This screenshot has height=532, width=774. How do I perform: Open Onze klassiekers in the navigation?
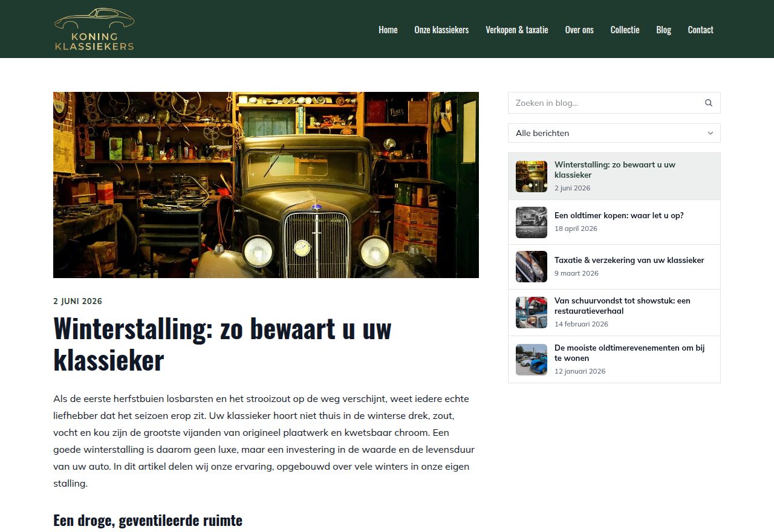click(441, 30)
